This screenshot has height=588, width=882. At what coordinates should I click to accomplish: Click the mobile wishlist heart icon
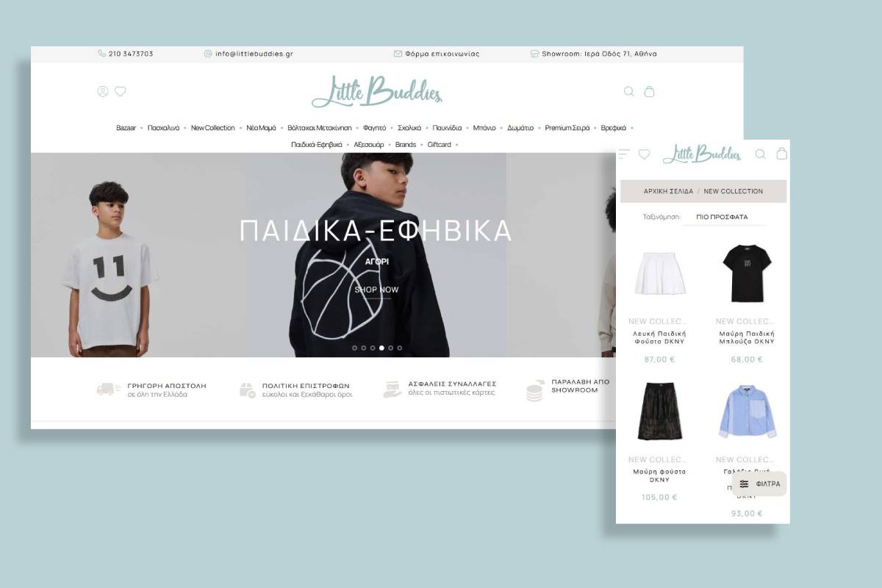(x=644, y=154)
